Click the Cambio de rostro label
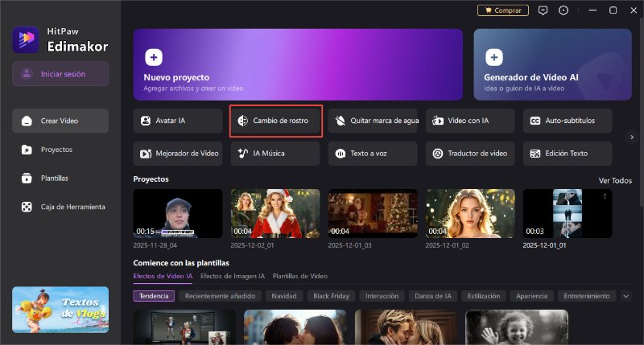644x345 pixels. pyautogui.click(x=280, y=121)
